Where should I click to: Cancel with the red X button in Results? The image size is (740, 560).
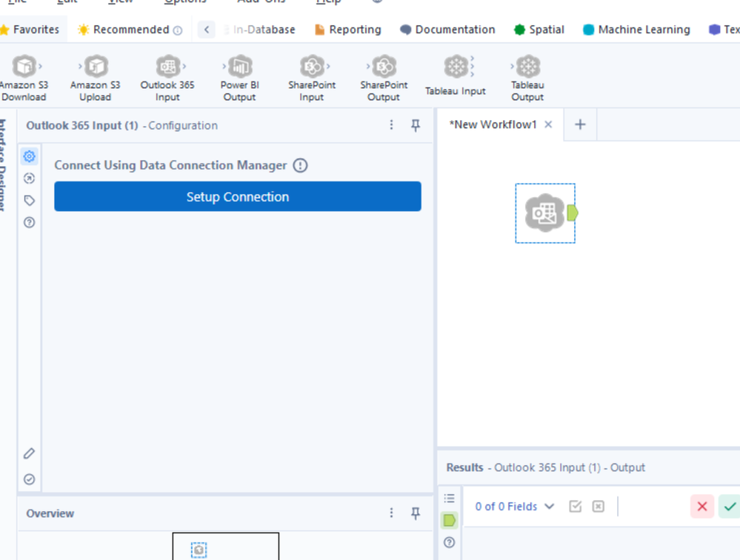click(x=702, y=507)
